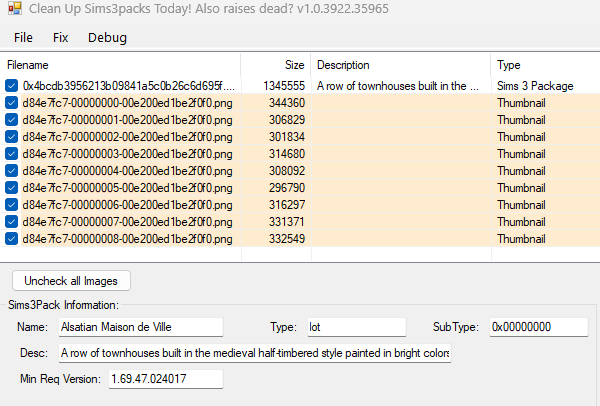Sort list by Filename column header

(120, 65)
